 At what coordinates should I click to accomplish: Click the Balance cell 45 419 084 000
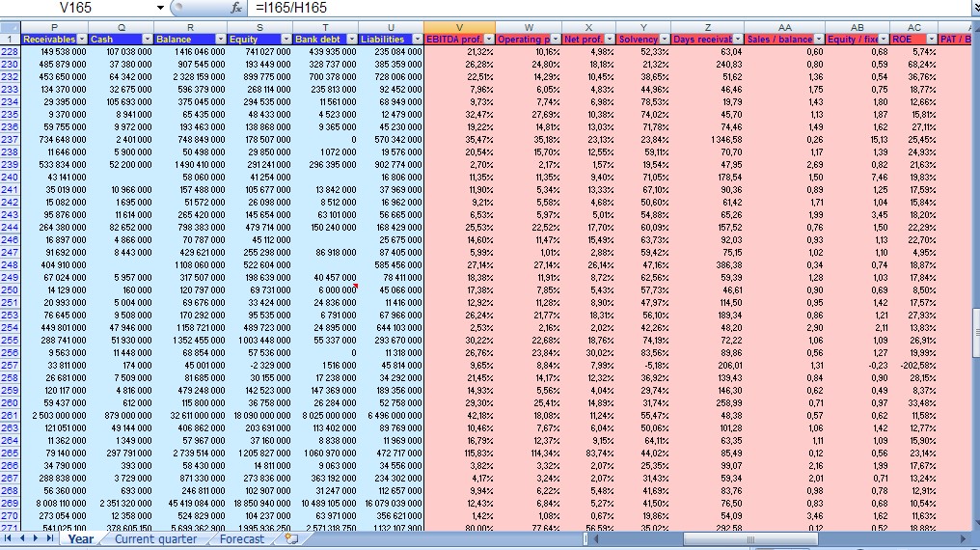(x=190, y=503)
